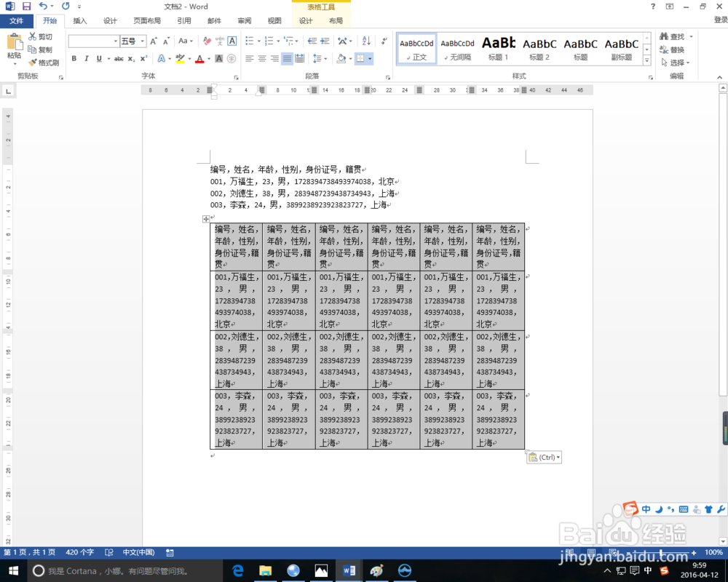This screenshot has height=582, width=728.
Task: Apply the 副标题 Subtitle style
Action: pos(621,49)
